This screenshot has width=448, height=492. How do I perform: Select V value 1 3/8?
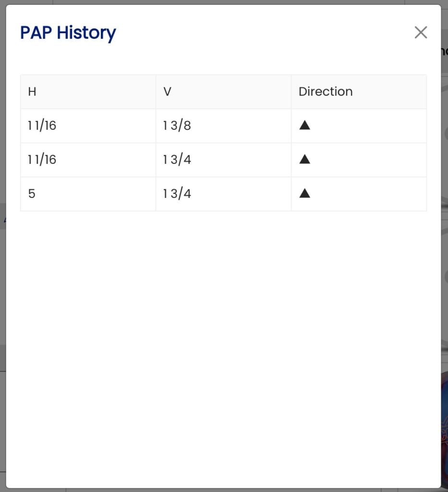point(177,126)
